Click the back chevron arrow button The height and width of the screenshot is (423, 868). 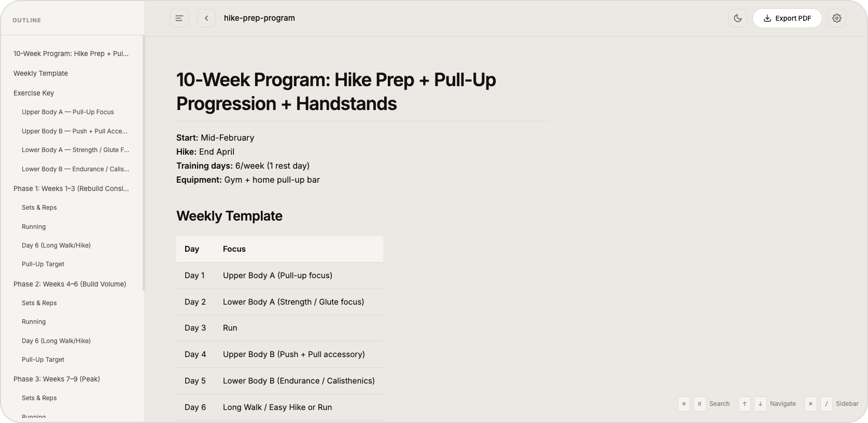[206, 18]
